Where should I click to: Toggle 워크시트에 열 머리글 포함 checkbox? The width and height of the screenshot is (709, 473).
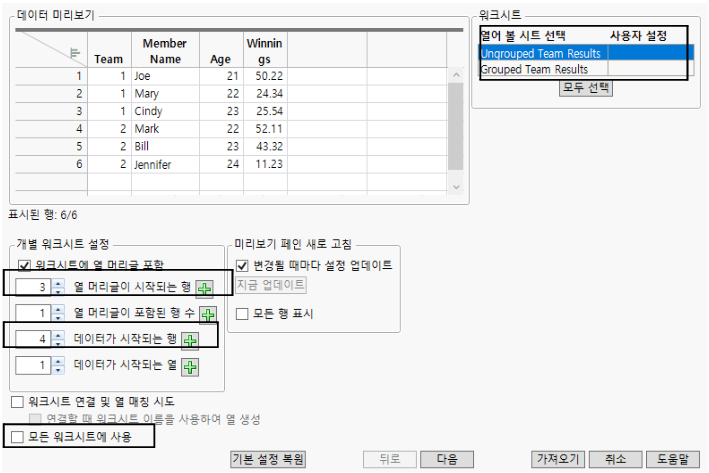24,265
